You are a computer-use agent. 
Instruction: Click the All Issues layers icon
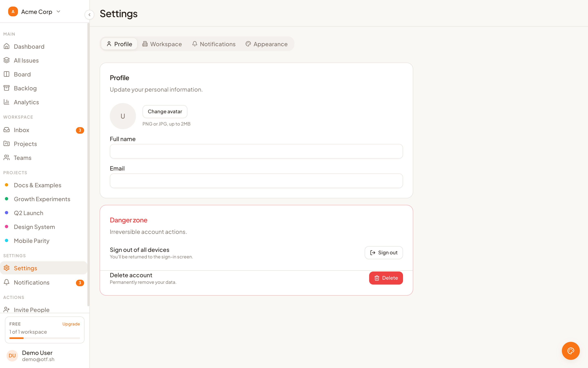(x=7, y=60)
